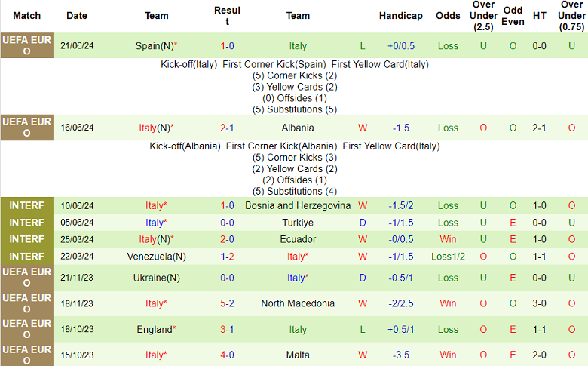Open the Albania team link
This screenshot has width=588, height=366.
pos(298,128)
